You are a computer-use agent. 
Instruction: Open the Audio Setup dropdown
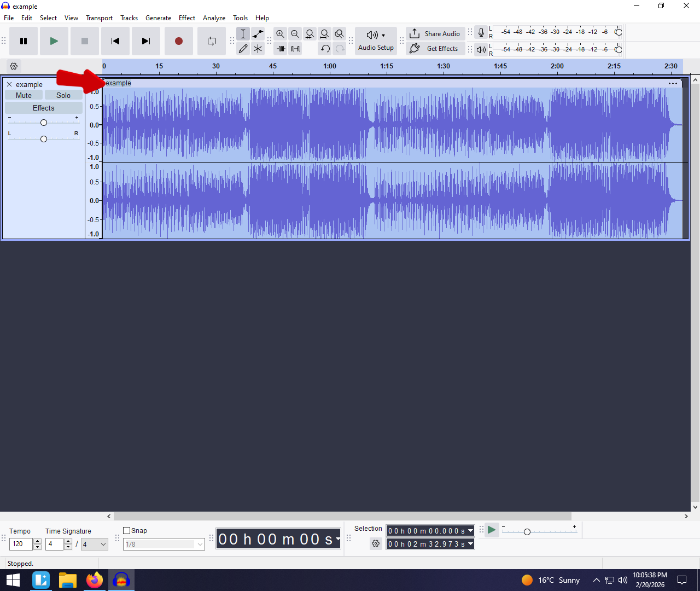[376, 41]
